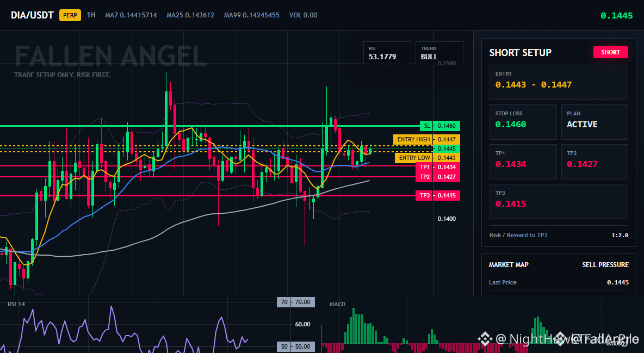Click the green 0.1445 price at top right
This screenshot has width=644, height=353.
616,16
